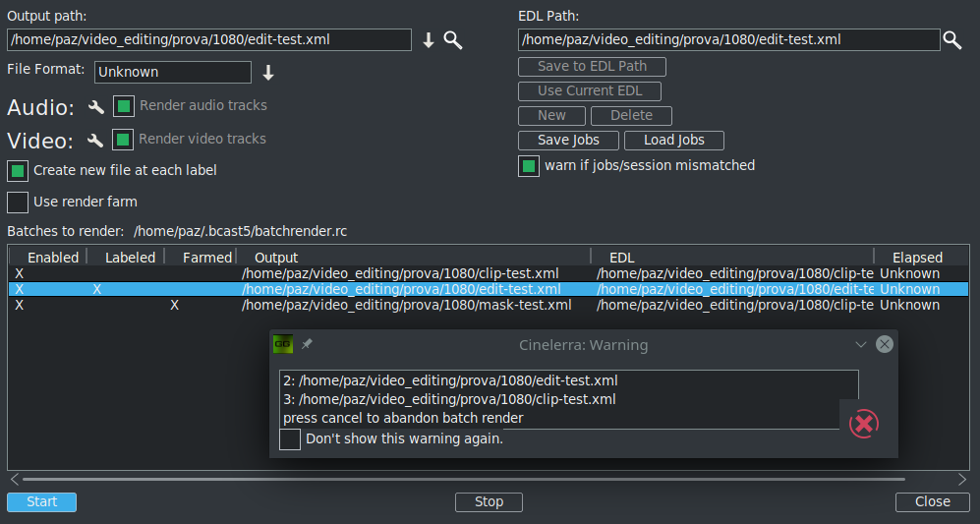
Task: Browse for an EDL path with the magnifier
Action: [x=951, y=39]
